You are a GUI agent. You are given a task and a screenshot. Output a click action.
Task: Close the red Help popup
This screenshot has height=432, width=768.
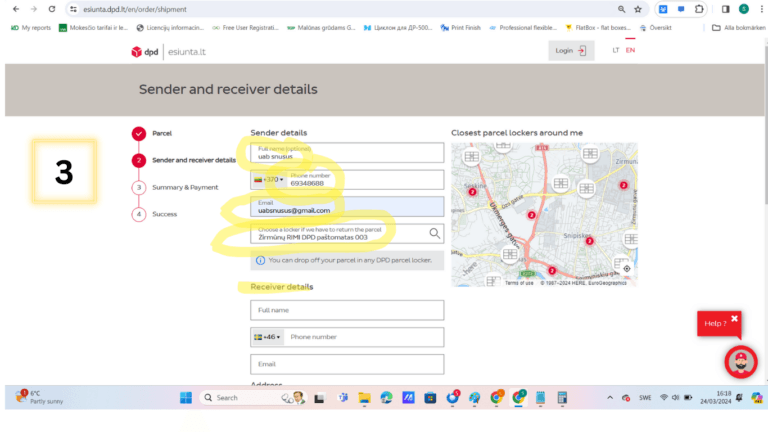pyautogui.click(x=734, y=319)
